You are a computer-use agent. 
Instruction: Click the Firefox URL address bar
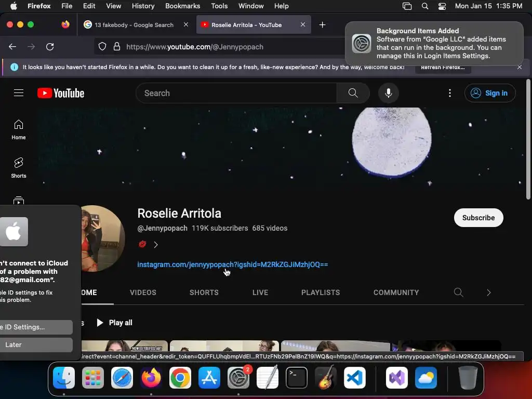pos(219,47)
